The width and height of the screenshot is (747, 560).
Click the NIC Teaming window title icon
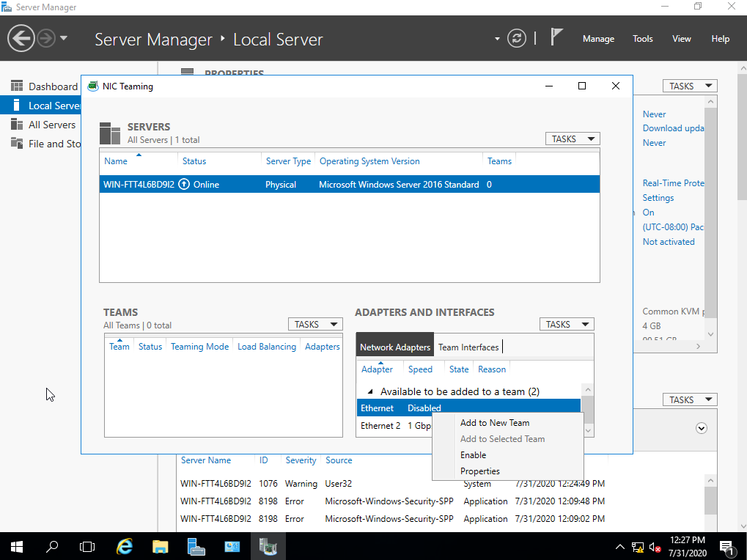93,86
